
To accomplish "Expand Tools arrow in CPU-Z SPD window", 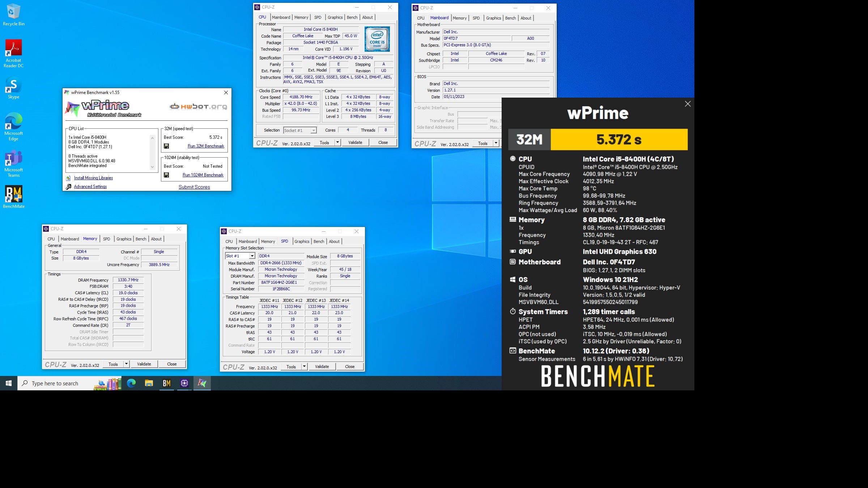I will pyautogui.click(x=304, y=367).
